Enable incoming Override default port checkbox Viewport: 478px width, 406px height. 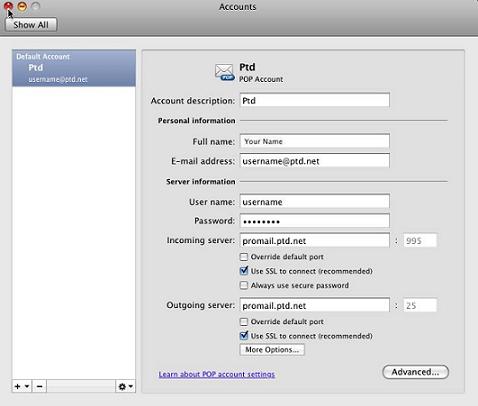pyautogui.click(x=244, y=257)
